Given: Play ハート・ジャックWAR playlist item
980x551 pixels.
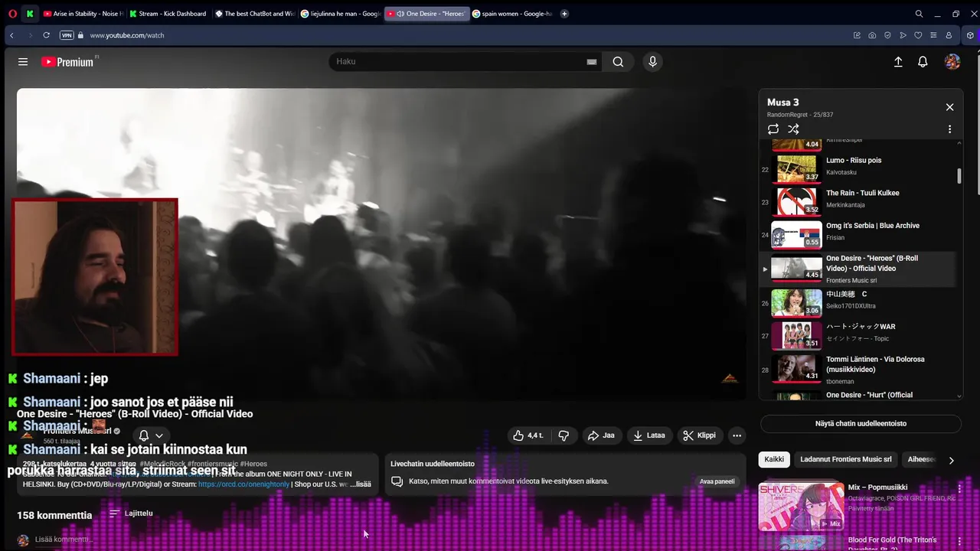Looking at the screenshot, I should point(857,335).
